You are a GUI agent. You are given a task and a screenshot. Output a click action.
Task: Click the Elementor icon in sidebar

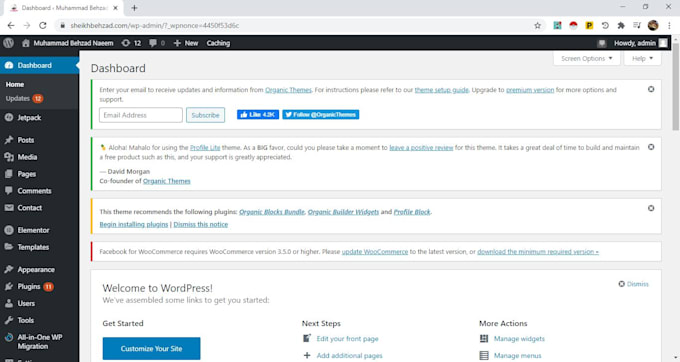point(9,230)
